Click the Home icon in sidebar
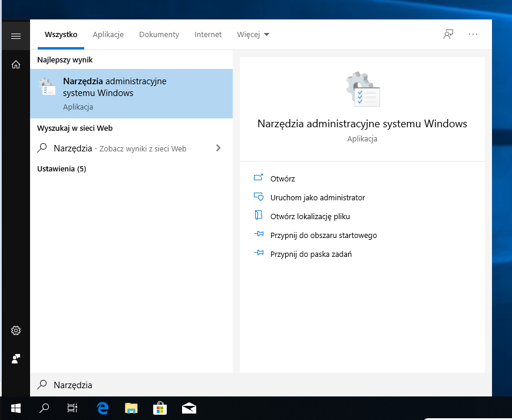Image resolution: width=512 pixels, height=420 pixels. pos(16,65)
